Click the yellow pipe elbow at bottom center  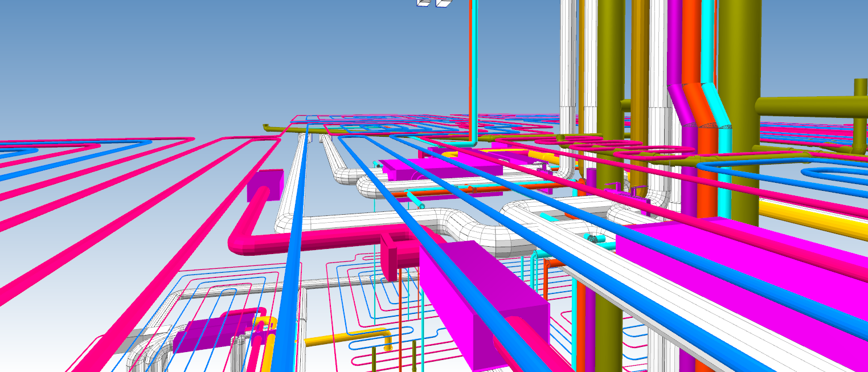(387, 340)
